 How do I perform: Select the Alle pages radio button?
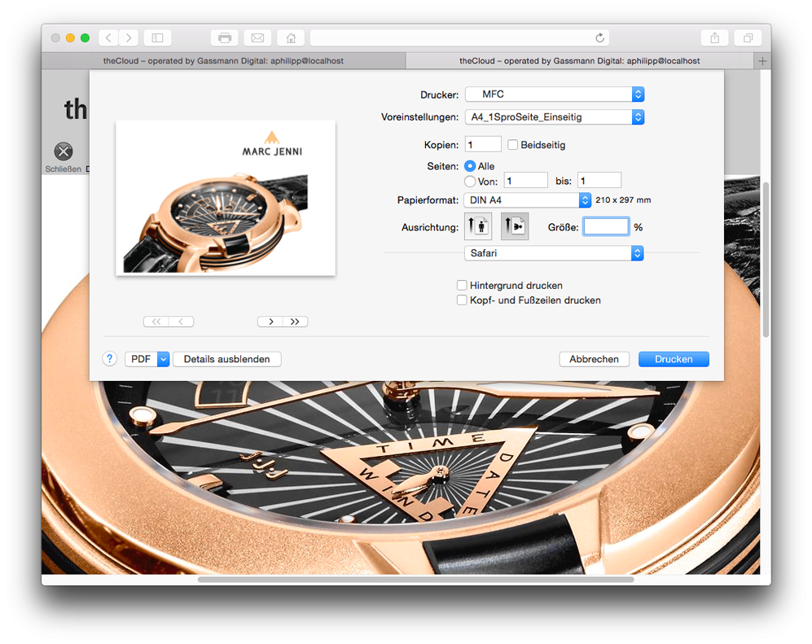click(x=470, y=166)
